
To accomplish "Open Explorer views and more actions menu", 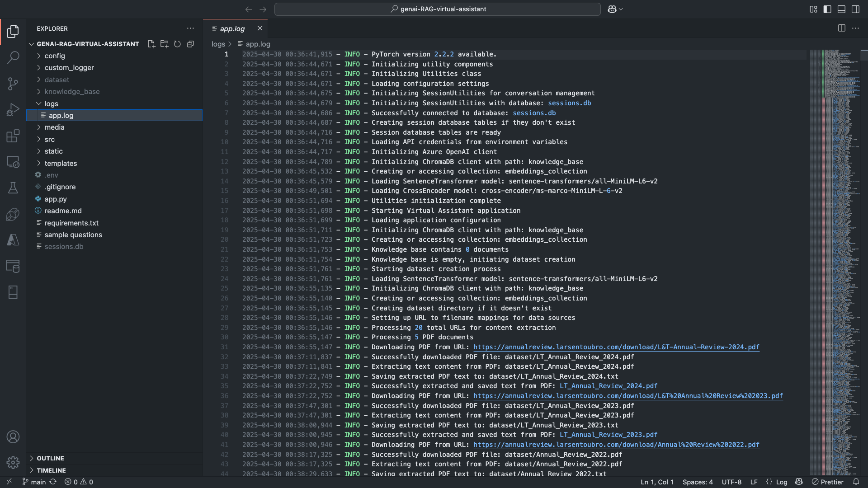I will tap(190, 28).
